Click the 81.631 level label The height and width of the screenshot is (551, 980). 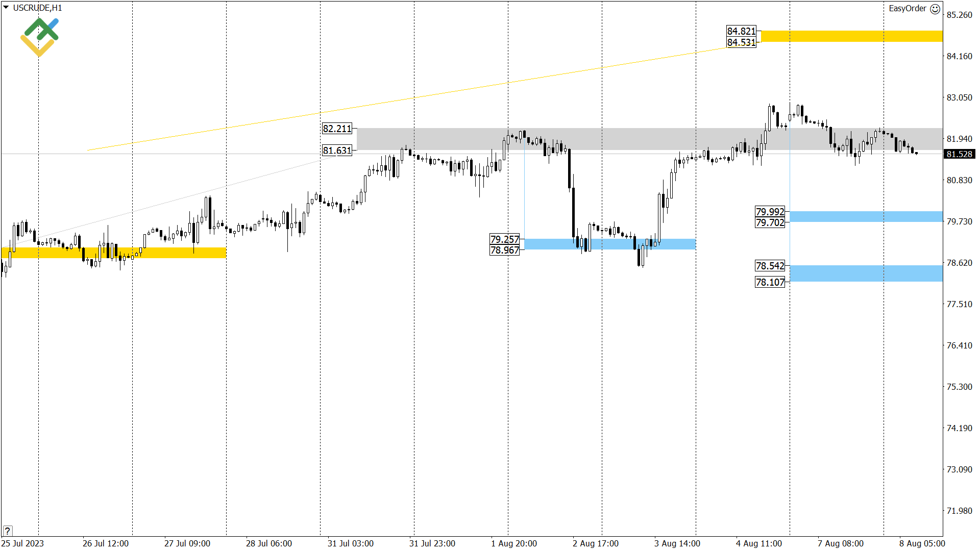pyautogui.click(x=337, y=150)
